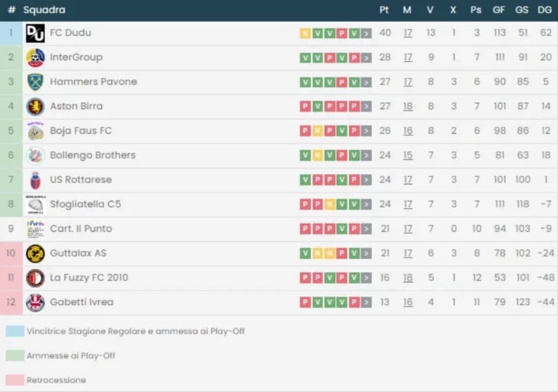Open FC Dudu matches played count 17
This screenshot has height=392, width=558.
(x=408, y=33)
